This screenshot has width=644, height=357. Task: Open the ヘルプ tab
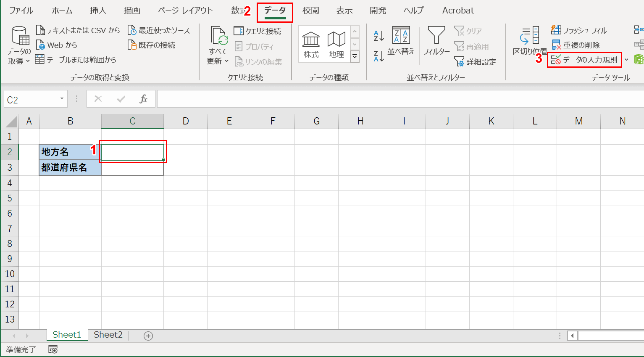[413, 11]
